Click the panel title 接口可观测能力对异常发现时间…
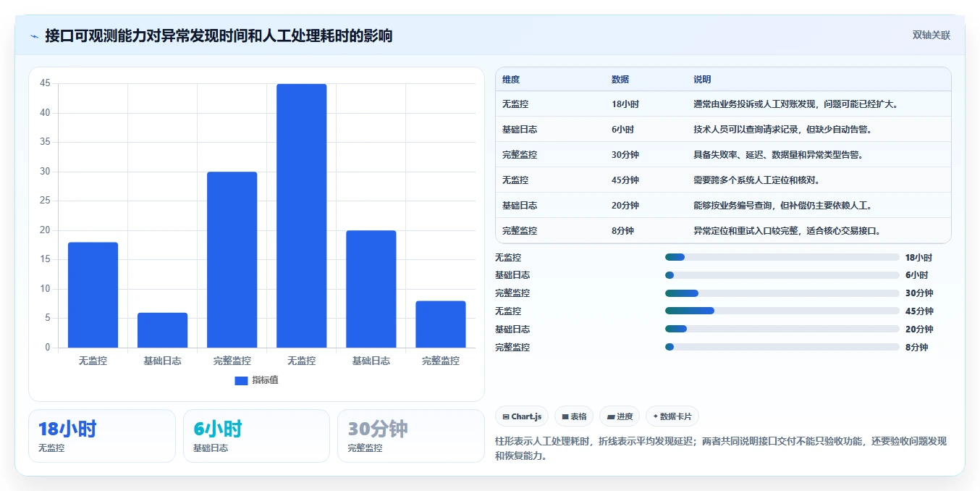 219,35
